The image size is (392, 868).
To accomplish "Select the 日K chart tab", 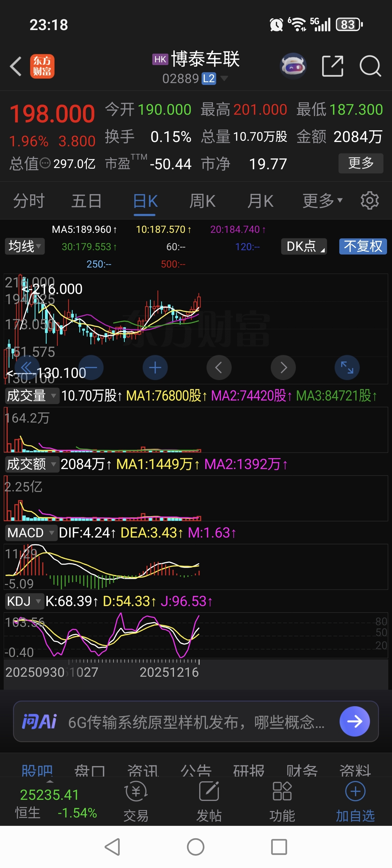I will click(145, 201).
